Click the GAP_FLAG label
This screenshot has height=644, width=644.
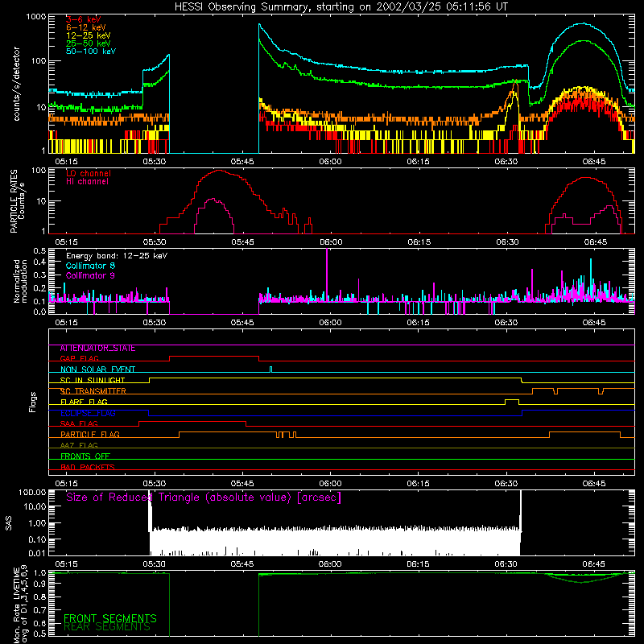(x=79, y=358)
